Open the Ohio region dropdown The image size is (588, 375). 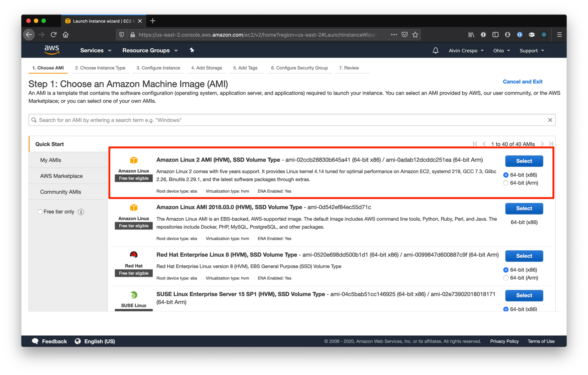(501, 50)
